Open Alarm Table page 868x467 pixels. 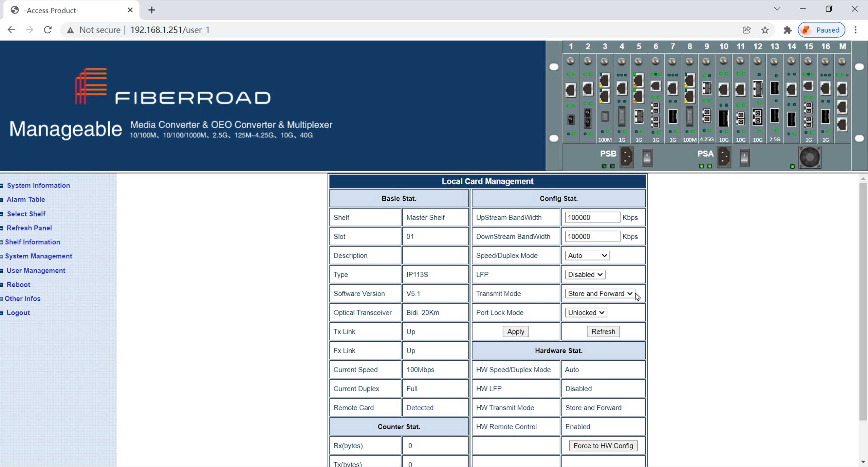26,199
